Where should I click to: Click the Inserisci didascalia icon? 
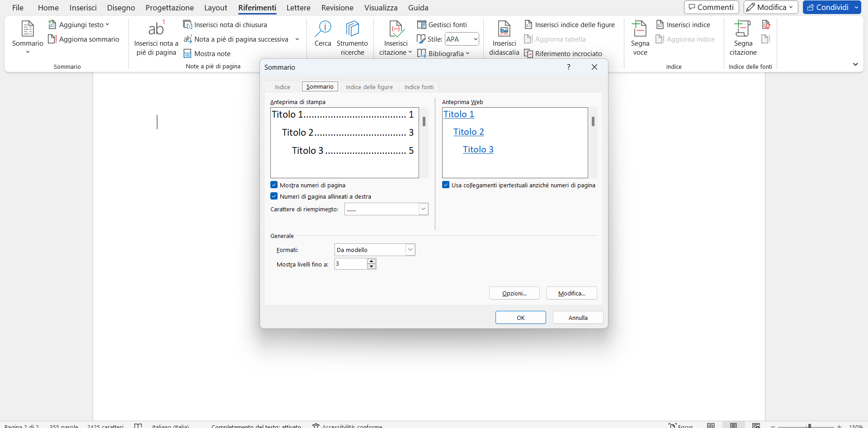(x=504, y=29)
